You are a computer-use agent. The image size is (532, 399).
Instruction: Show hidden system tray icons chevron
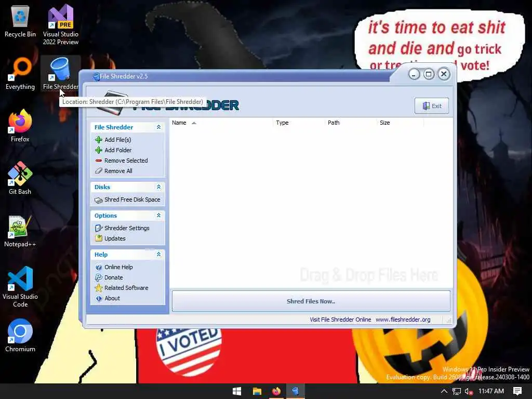coord(444,391)
